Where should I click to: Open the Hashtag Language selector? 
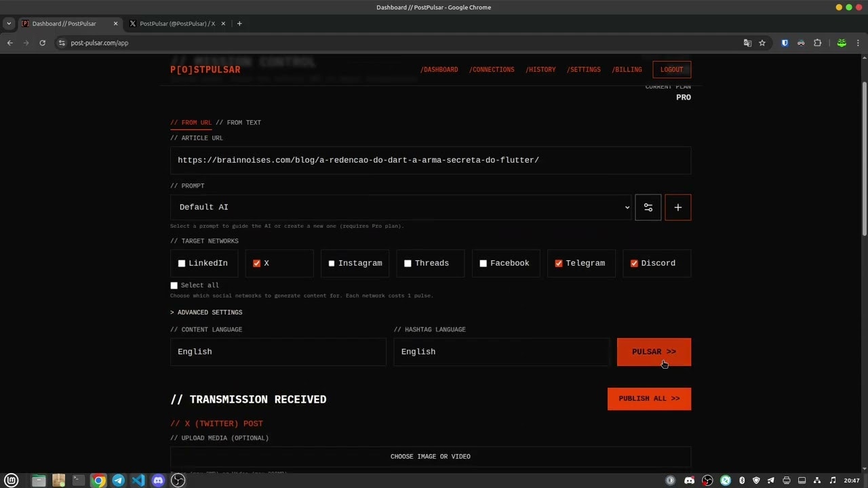[x=502, y=352]
